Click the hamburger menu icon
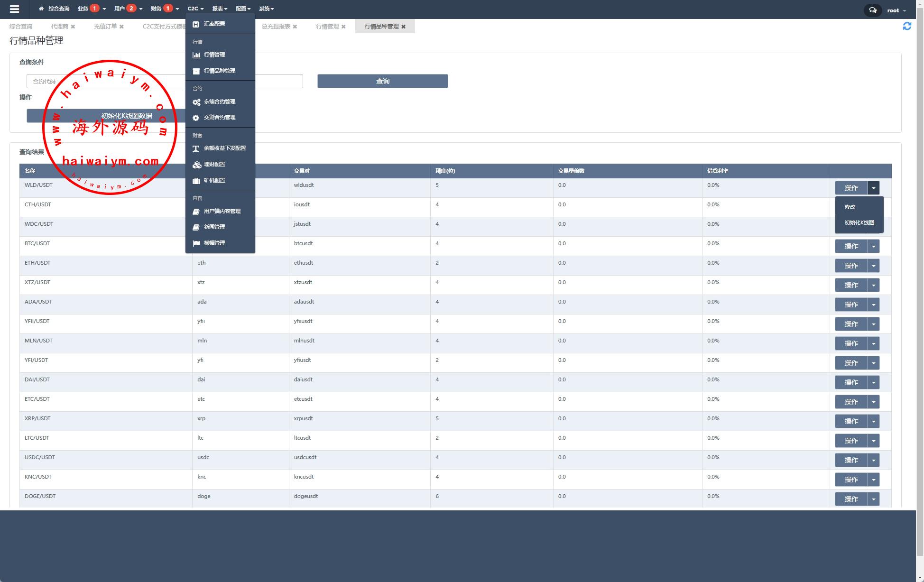The height and width of the screenshot is (582, 924). 14,9
